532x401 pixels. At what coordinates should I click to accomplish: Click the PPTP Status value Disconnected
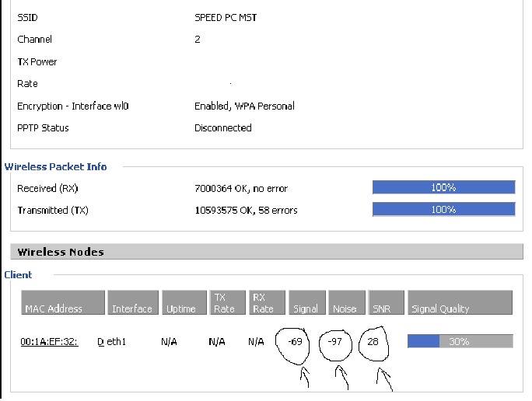coord(223,128)
